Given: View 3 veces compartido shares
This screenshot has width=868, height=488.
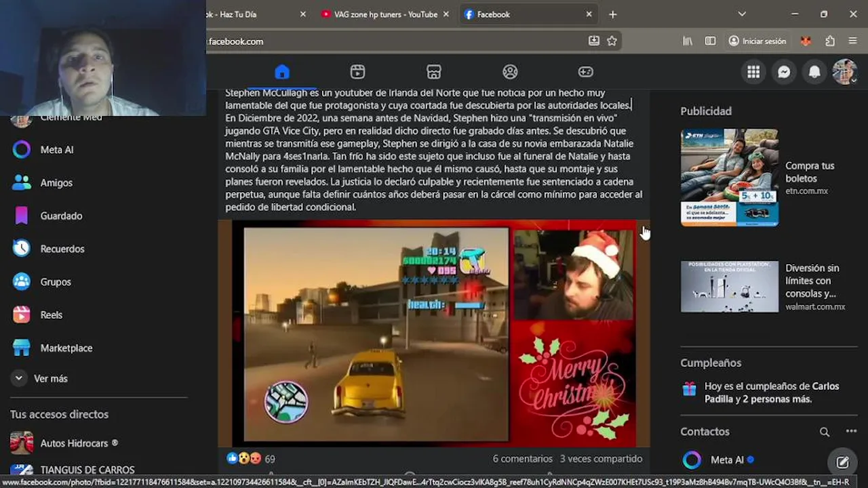Looking at the screenshot, I should pos(601,459).
